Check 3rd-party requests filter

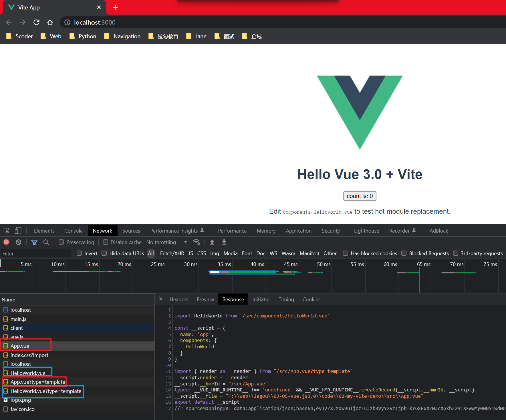click(x=456, y=253)
